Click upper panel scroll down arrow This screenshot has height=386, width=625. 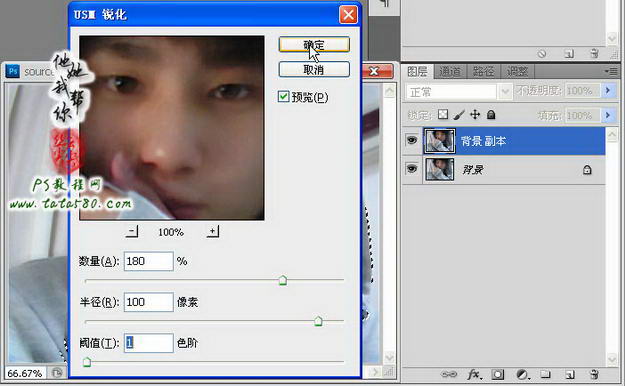click(x=612, y=39)
